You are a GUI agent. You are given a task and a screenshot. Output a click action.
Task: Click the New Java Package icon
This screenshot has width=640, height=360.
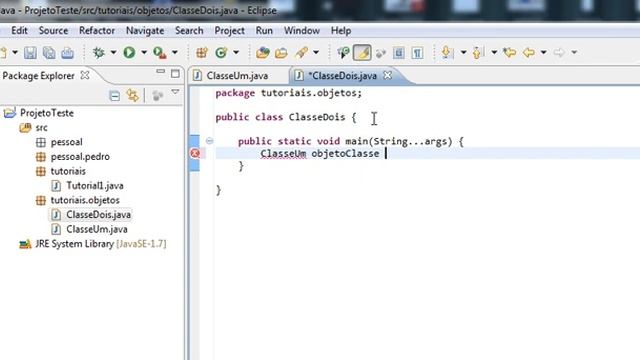tap(202, 53)
